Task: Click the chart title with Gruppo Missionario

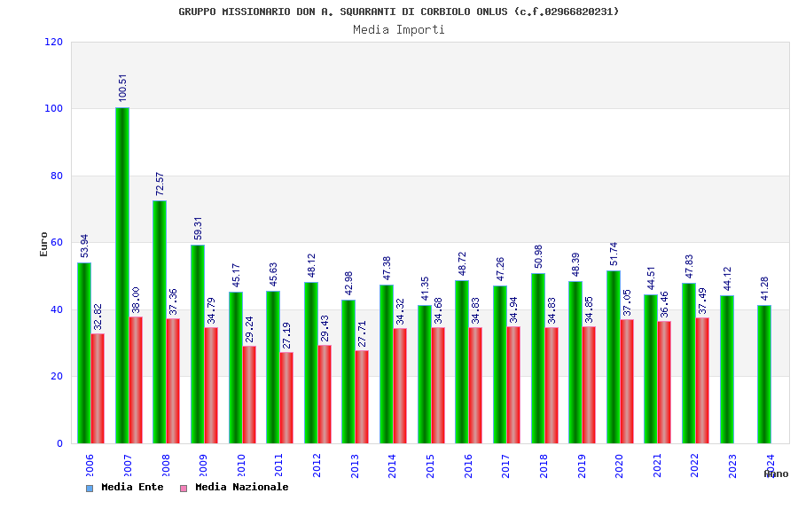Action: pos(399,12)
